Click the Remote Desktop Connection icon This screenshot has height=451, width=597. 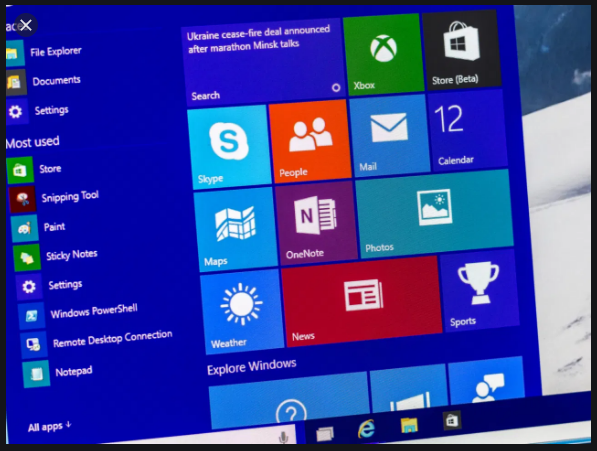click(x=34, y=345)
